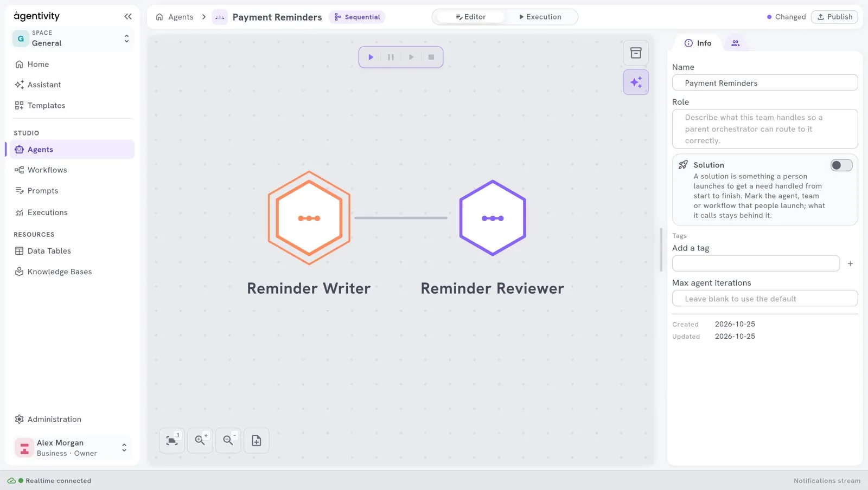Select the Info tab
Screen dimensions: 868x490
tap(698, 43)
